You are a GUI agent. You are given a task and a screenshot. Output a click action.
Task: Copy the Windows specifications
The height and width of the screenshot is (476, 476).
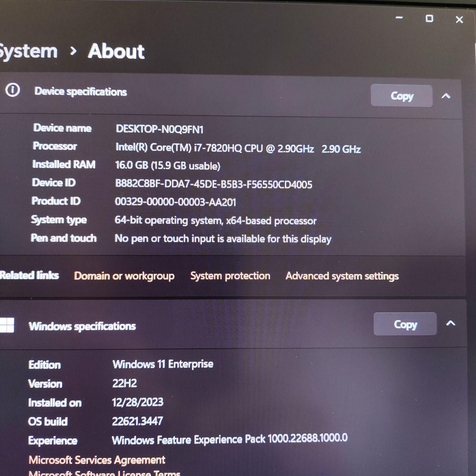[x=405, y=324]
